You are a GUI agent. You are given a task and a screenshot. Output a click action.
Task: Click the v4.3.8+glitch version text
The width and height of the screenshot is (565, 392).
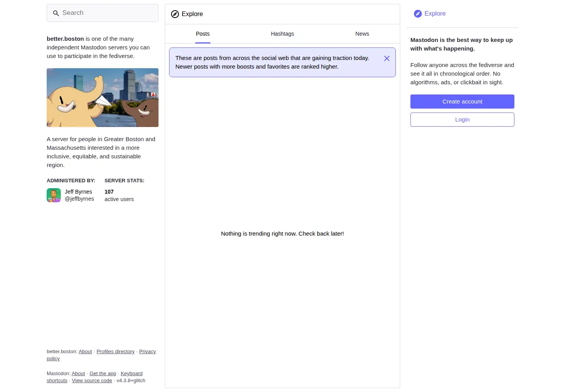click(131, 381)
